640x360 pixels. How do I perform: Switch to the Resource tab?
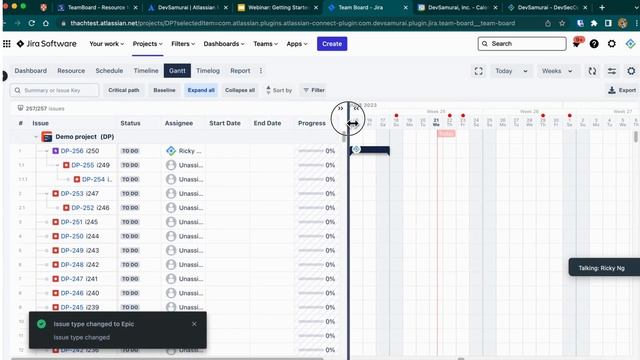tap(71, 71)
